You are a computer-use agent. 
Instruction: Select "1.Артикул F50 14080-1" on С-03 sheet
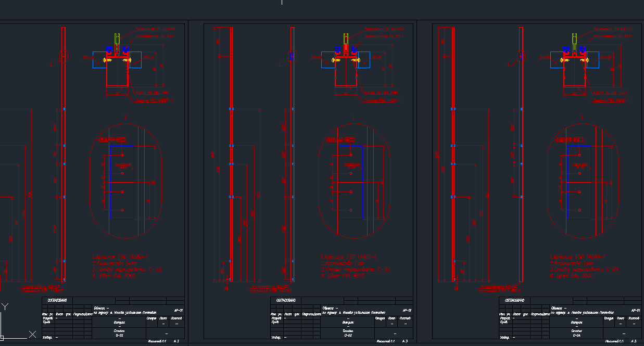point(349,257)
